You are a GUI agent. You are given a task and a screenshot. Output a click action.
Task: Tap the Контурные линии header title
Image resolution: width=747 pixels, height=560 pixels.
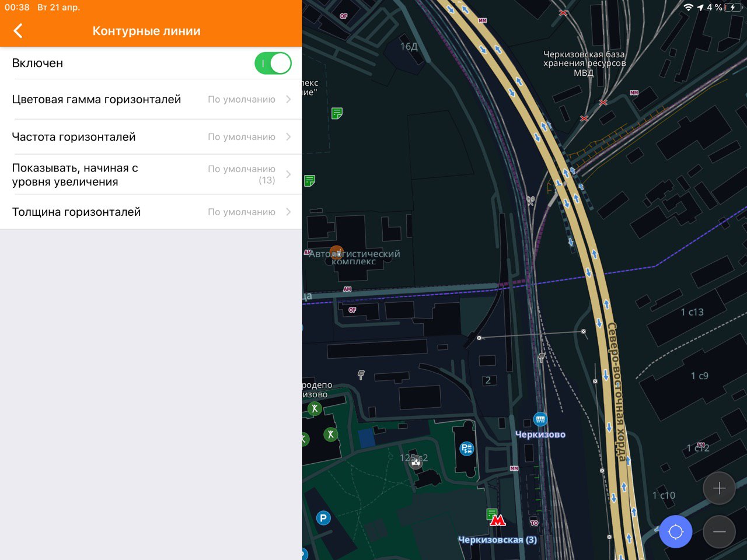[146, 31]
